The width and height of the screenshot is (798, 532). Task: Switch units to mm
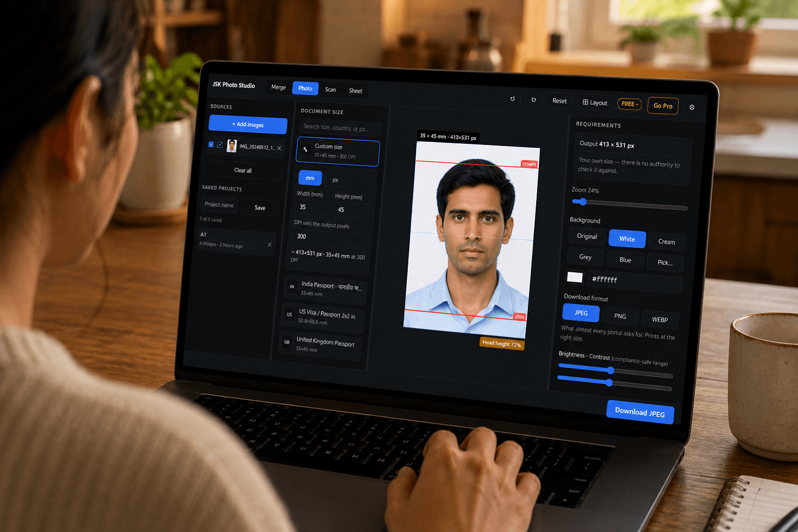310,178
